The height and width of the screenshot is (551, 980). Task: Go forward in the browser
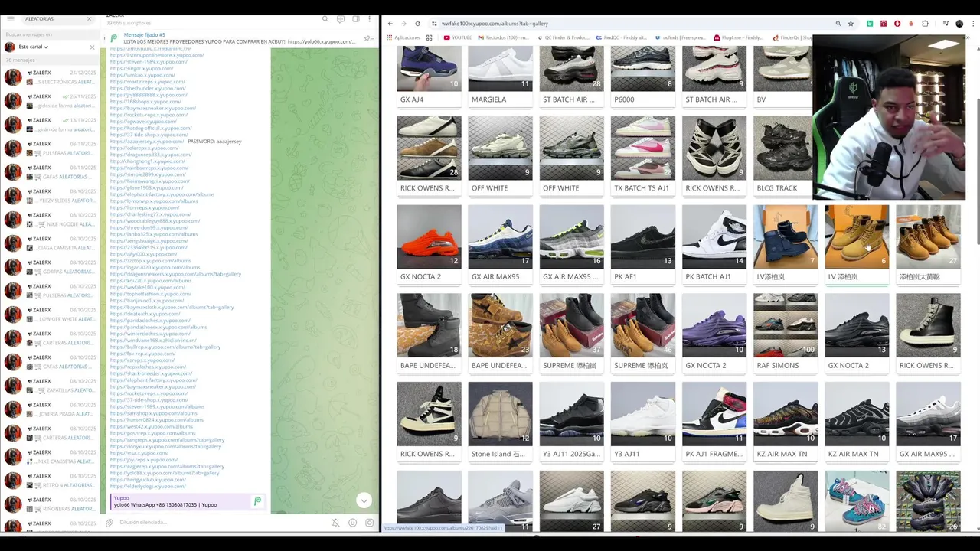coord(403,24)
